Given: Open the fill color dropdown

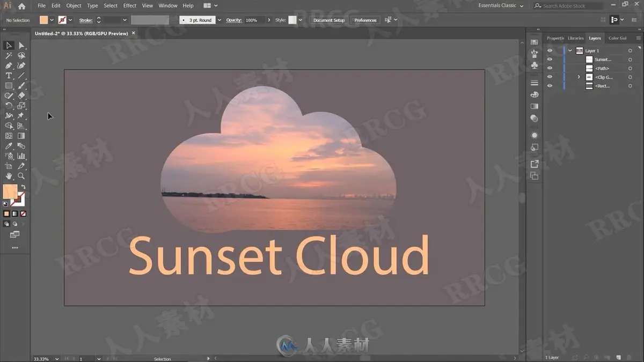Looking at the screenshot, I should [x=52, y=20].
